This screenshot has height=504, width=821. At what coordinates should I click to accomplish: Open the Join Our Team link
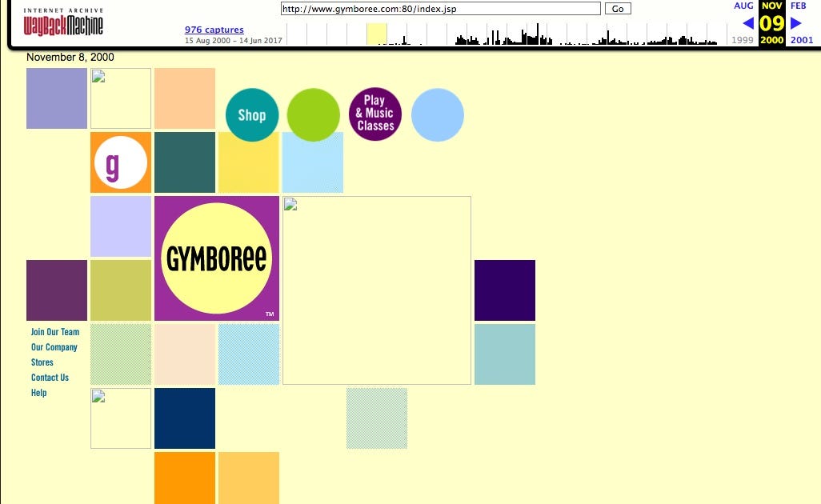click(x=55, y=332)
